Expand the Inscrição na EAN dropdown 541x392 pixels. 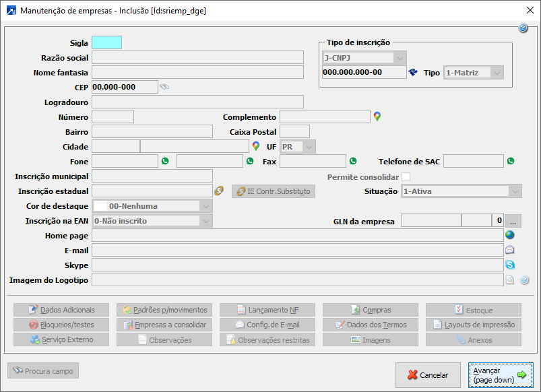[x=205, y=220]
